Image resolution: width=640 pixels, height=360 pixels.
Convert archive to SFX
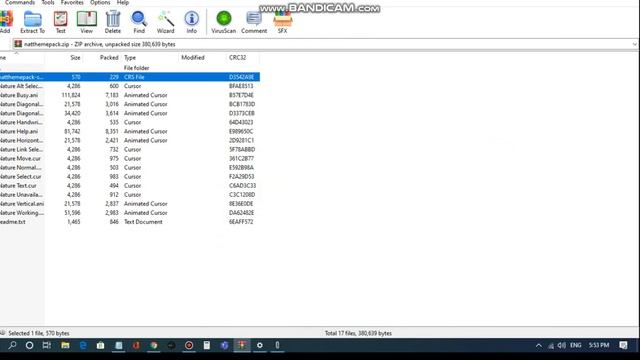tap(282, 22)
